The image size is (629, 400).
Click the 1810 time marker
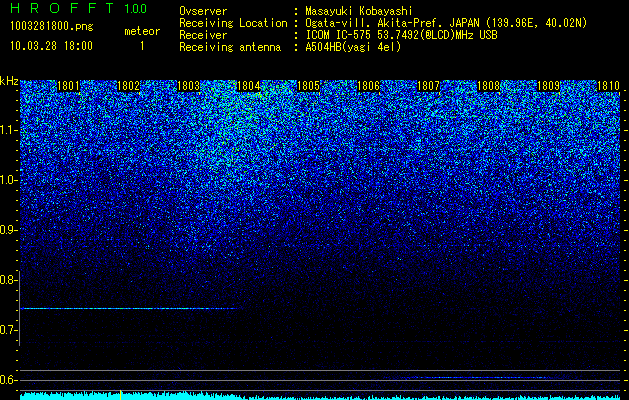(608, 86)
